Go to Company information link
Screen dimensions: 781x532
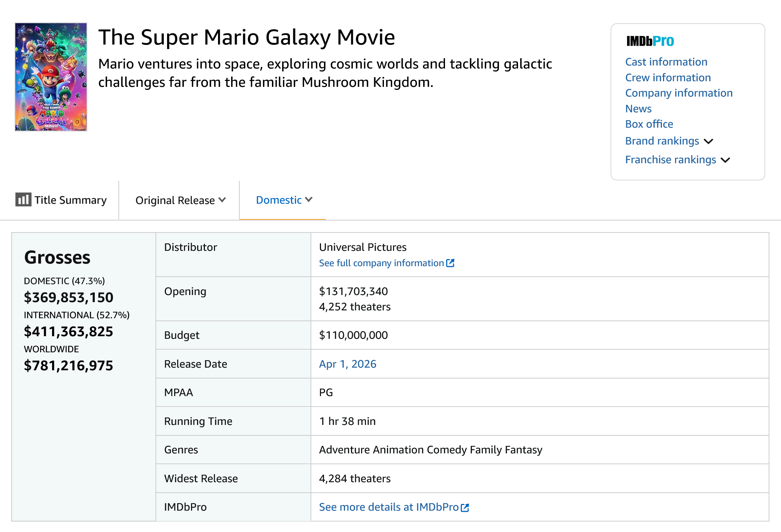(679, 93)
